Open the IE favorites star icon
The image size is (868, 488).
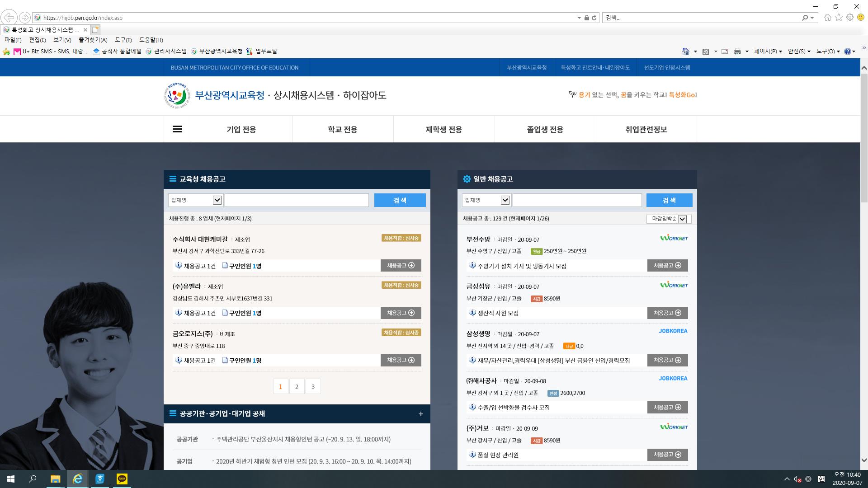pyautogui.click(x=839, y=18)
